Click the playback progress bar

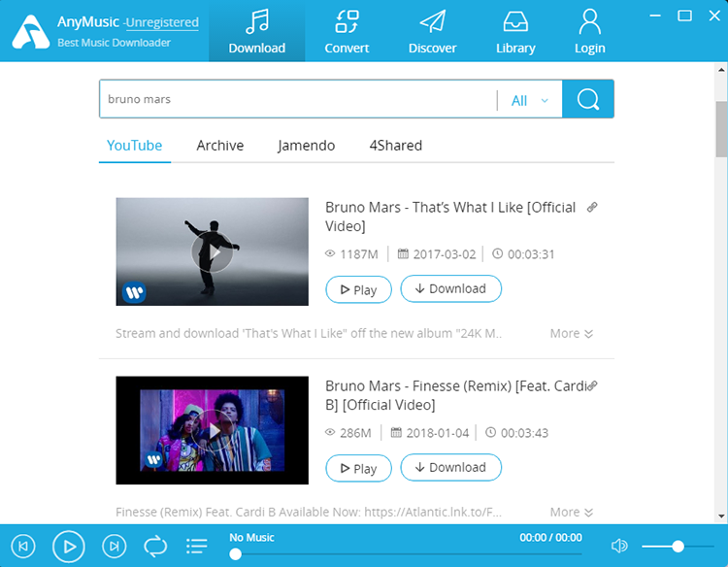click(x=407, y=554)
